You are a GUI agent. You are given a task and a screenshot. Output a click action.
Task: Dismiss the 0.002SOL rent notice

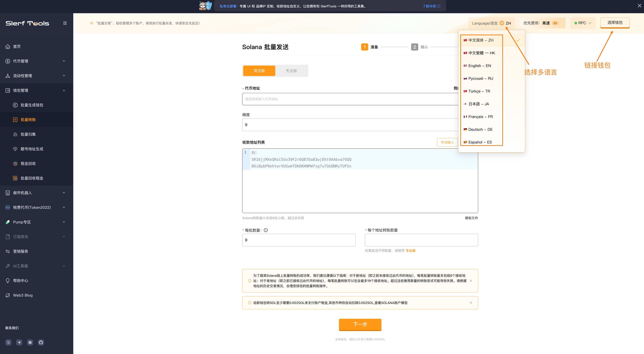471,303
